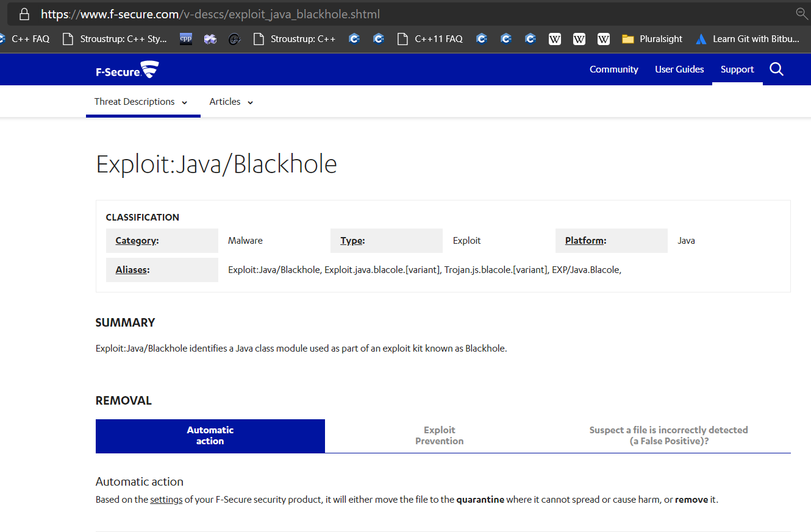Open the site search magnifier

[776, 69]
